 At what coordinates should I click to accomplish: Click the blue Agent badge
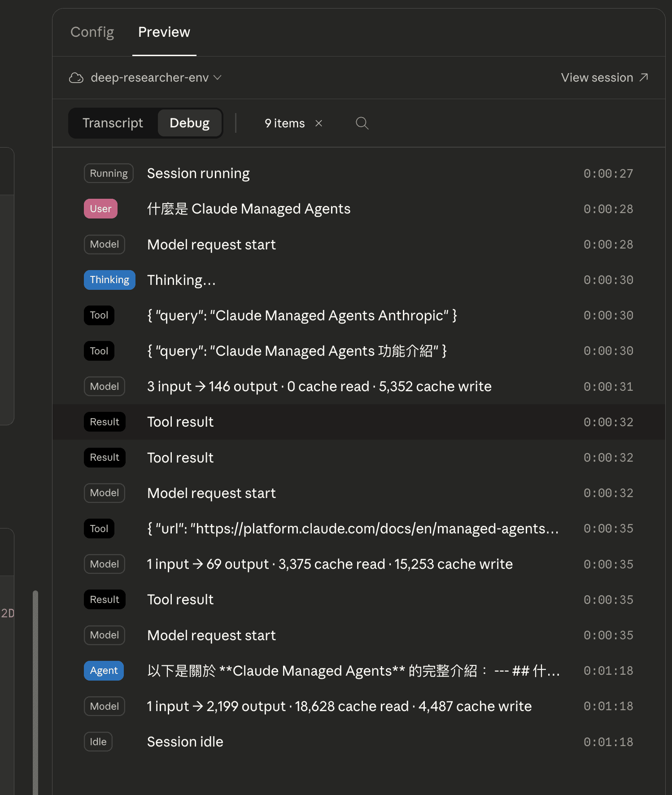coord(104,671)
